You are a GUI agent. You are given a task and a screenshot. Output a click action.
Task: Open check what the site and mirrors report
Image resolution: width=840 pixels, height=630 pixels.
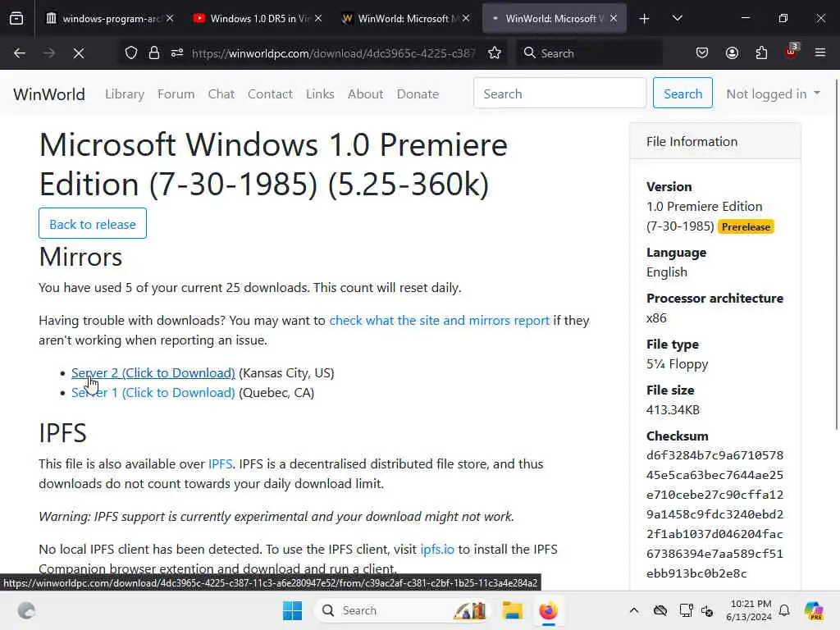click(x=440, y=321)
